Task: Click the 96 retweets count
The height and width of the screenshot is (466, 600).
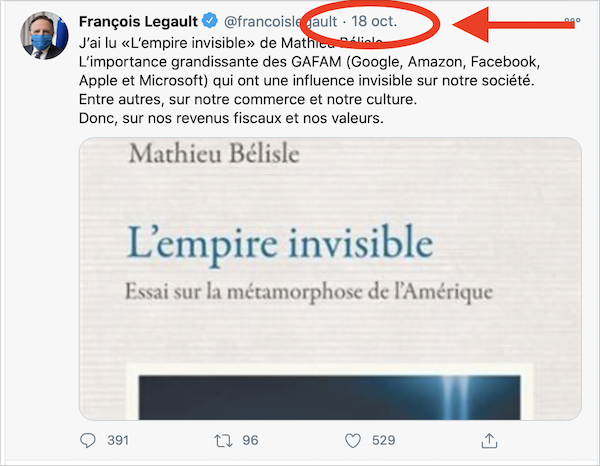Action: click(x=250, y=440)
